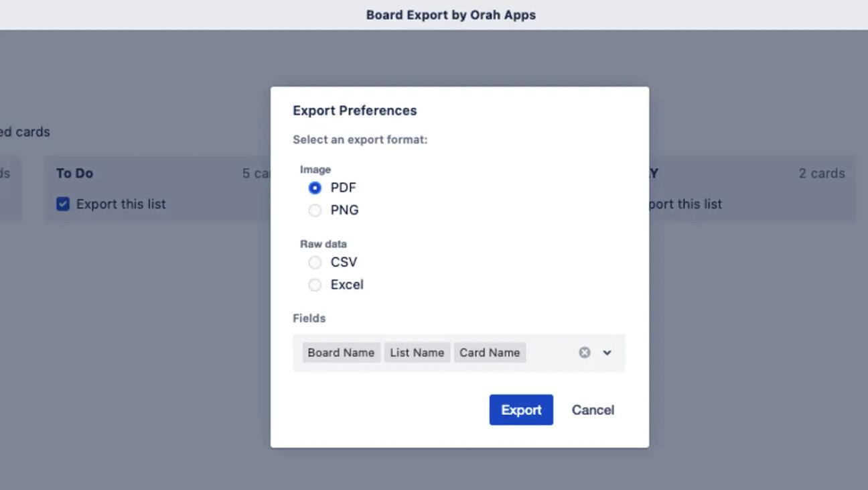Image resolution: width=868 pixels, height=490 pixels.
Task: Select the PDF radio button
Action: pos(315,188)
